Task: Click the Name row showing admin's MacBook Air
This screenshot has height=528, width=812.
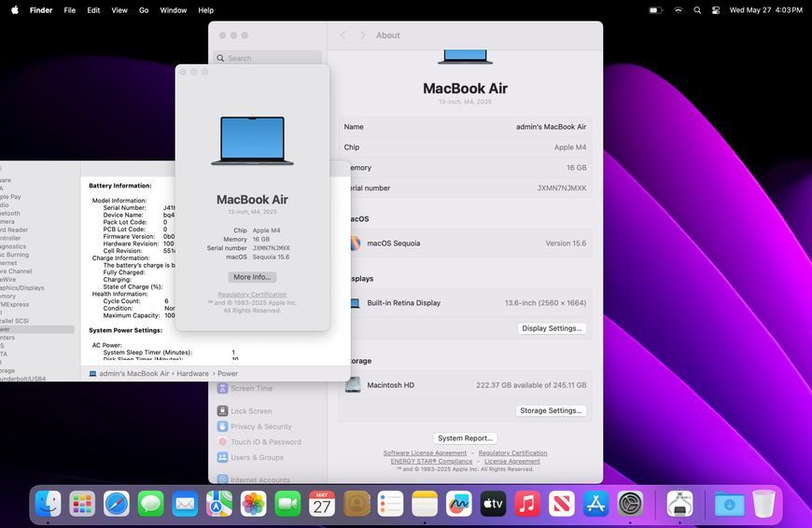Action: tap(465, 127)
